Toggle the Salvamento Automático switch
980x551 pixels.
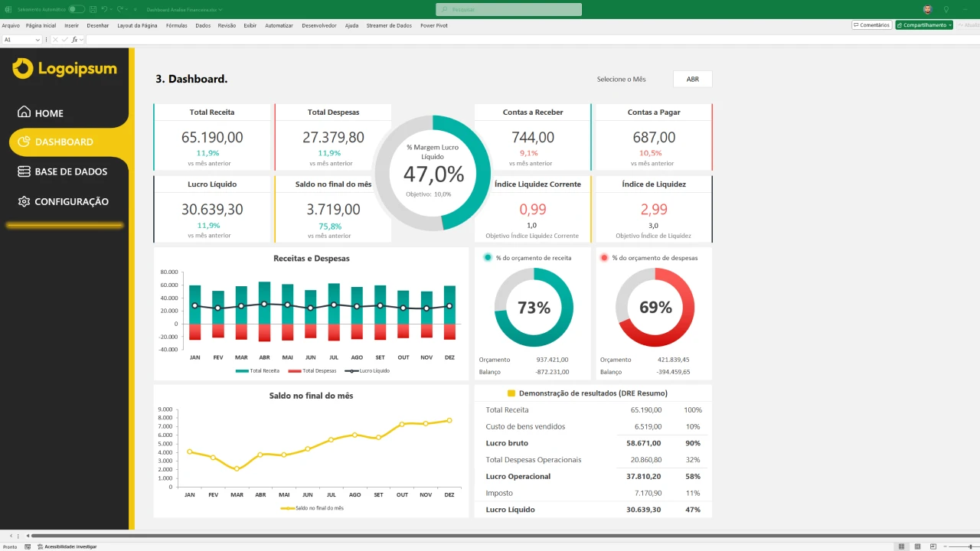(77, 9)
